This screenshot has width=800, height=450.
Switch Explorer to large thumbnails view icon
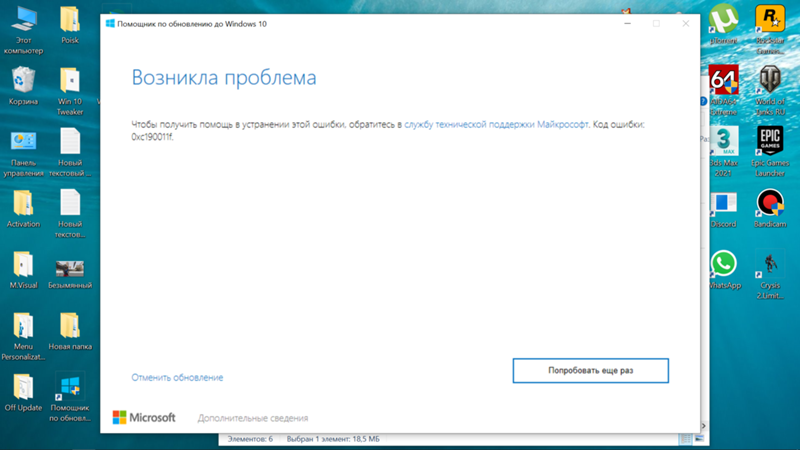coord(699,439)
